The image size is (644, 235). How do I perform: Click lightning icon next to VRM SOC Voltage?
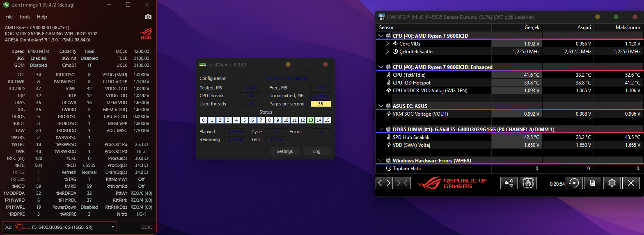pos(389,114)
